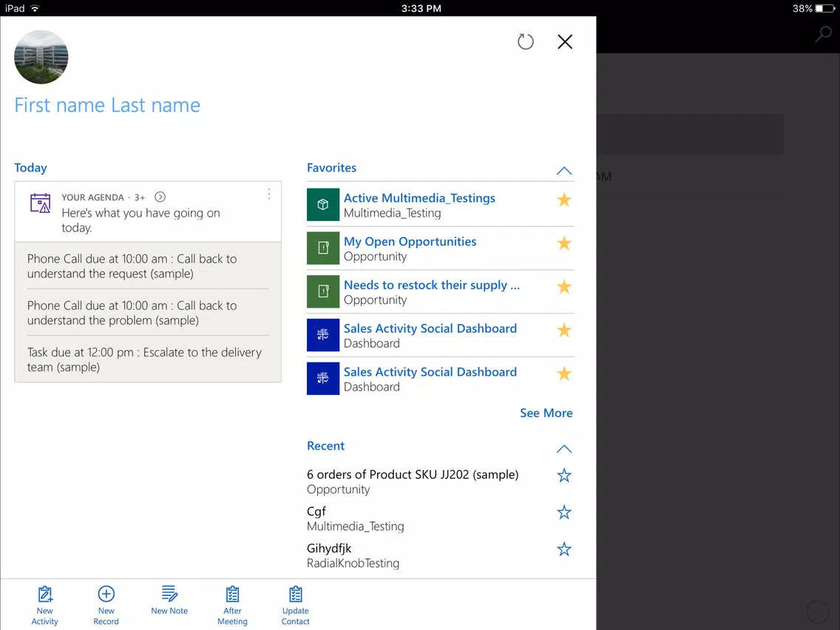Tap the 3:33 PM clock in the status bar

click(421, 8)
